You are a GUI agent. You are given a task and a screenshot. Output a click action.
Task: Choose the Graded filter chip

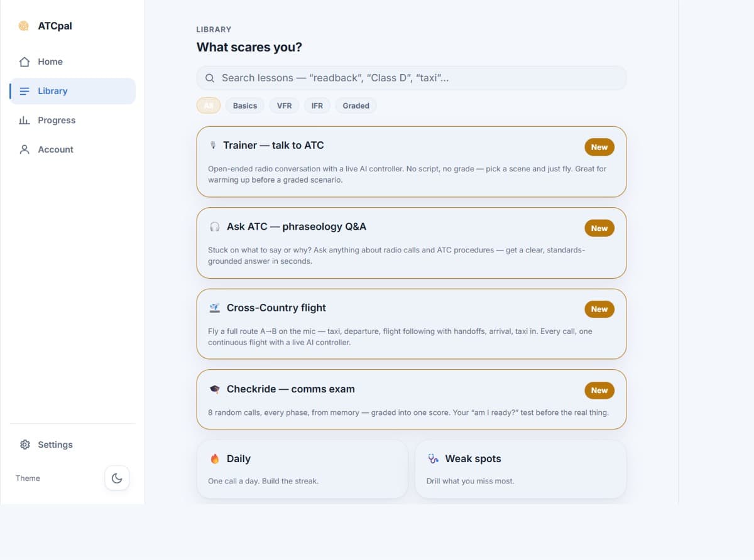(x=356, y=105)
